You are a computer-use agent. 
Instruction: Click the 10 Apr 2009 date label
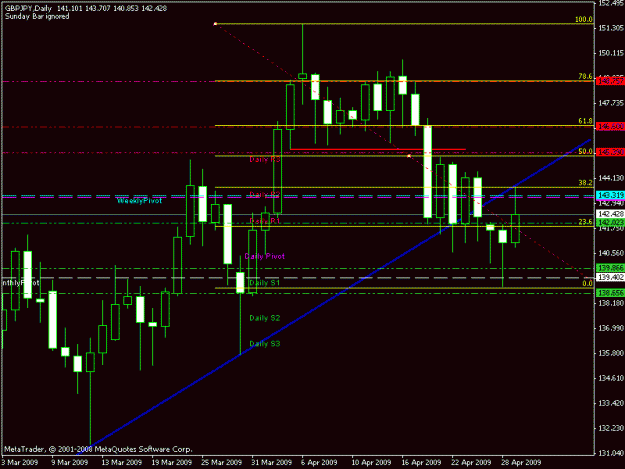(371, 462)
